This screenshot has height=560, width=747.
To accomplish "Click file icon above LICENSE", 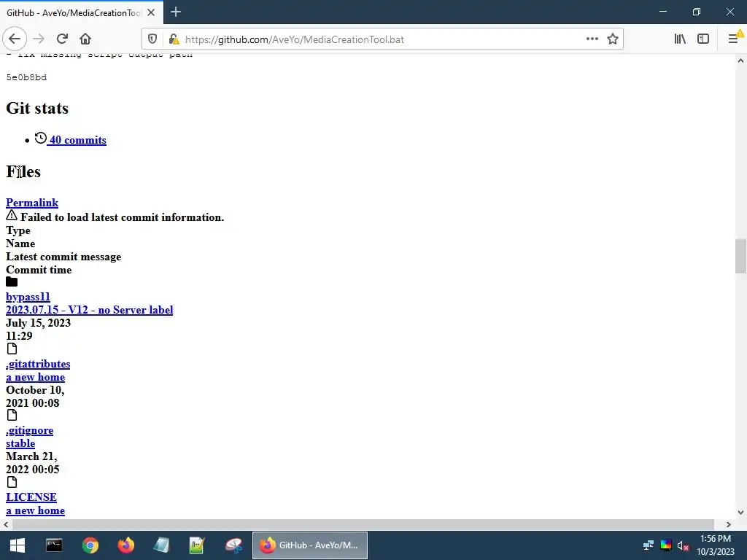I will (x=12, y=482).
